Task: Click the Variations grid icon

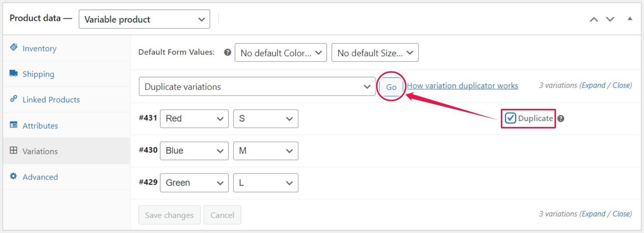Action: click(x=14, y=150)
